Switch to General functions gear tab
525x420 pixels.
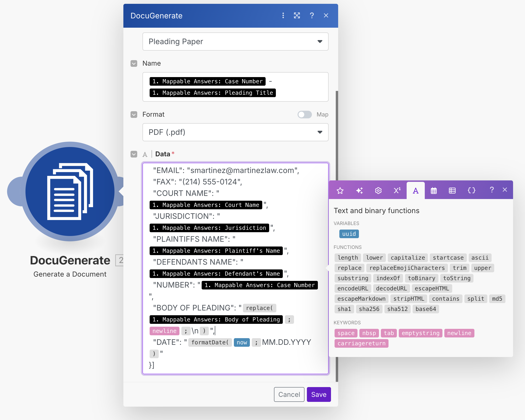click(x=378, y=190)
